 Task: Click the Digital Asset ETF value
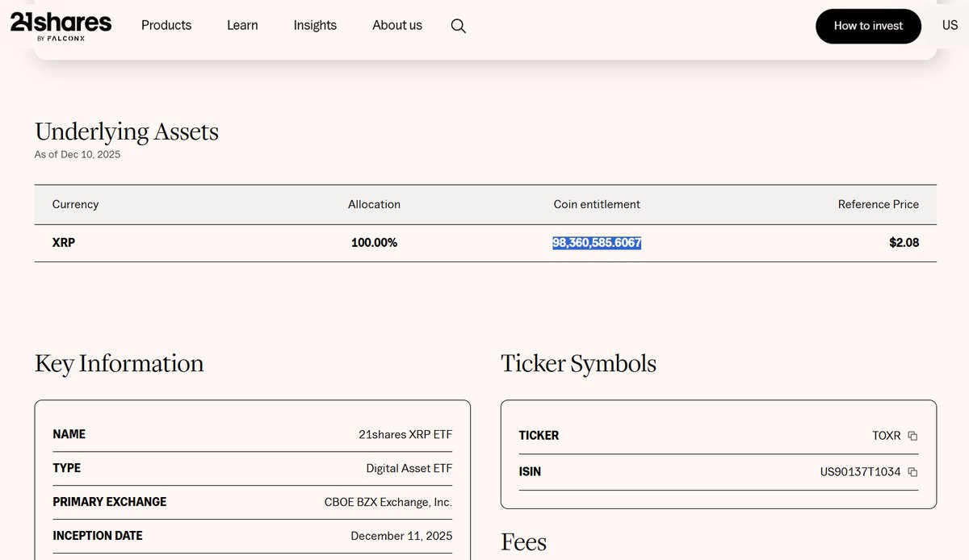[409, 468]
